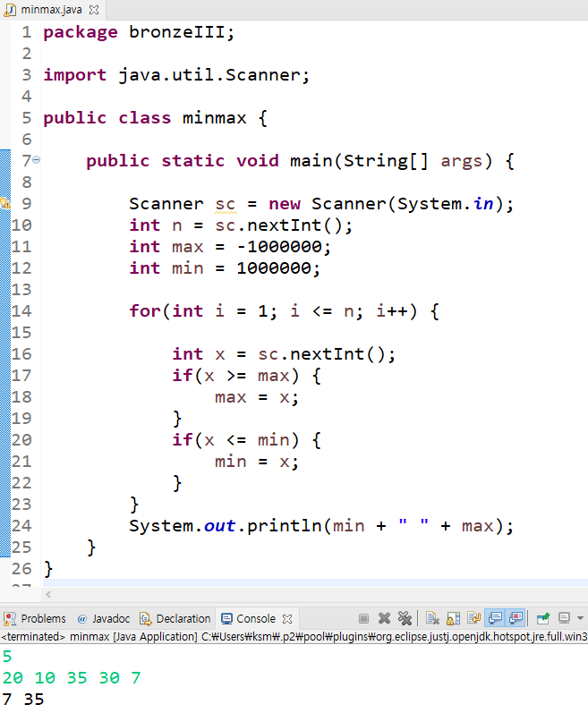Click line number 24 in gutter
The image size is (588, 713).
(21, 526)
